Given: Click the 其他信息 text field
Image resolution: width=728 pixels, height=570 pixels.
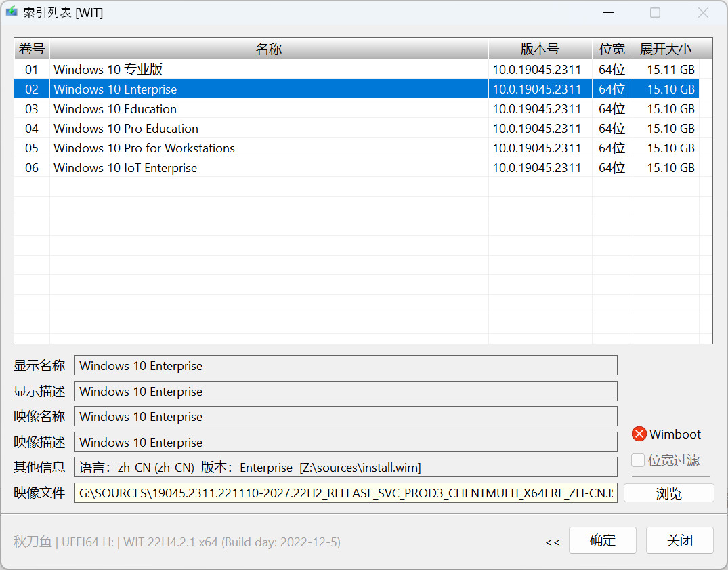Looking at the screenshot, I should tap(346, 467).
